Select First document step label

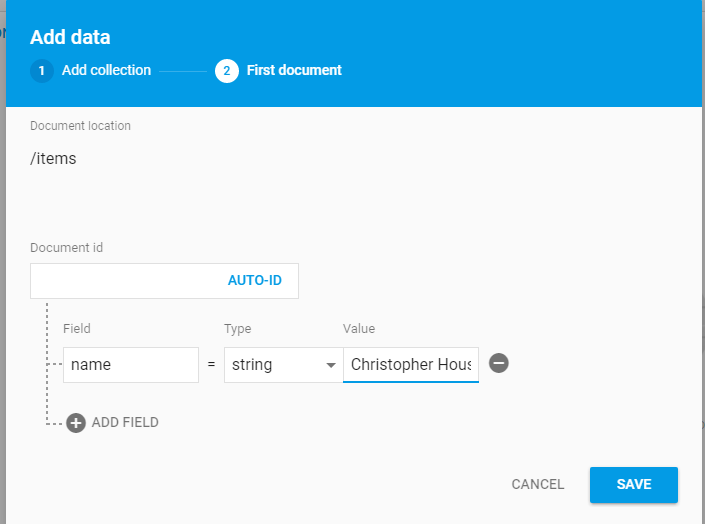294,70
